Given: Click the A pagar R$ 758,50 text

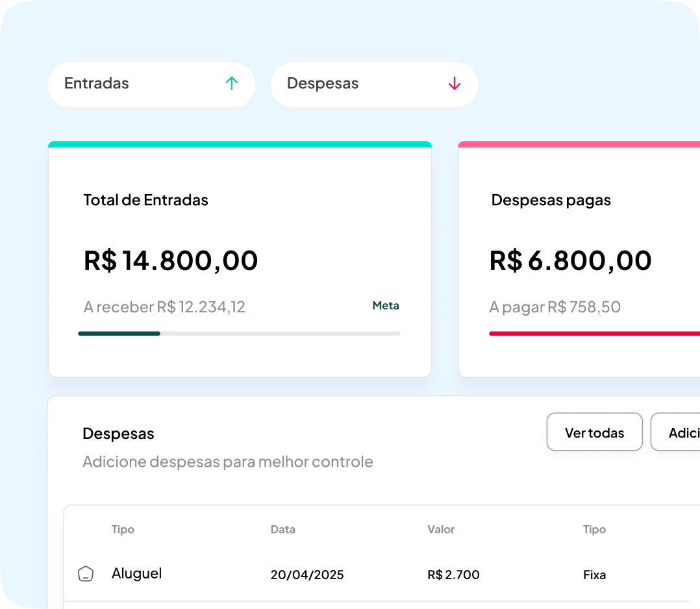Looking at the screenshot, I should pyautogui.click(x=555, y=306).
